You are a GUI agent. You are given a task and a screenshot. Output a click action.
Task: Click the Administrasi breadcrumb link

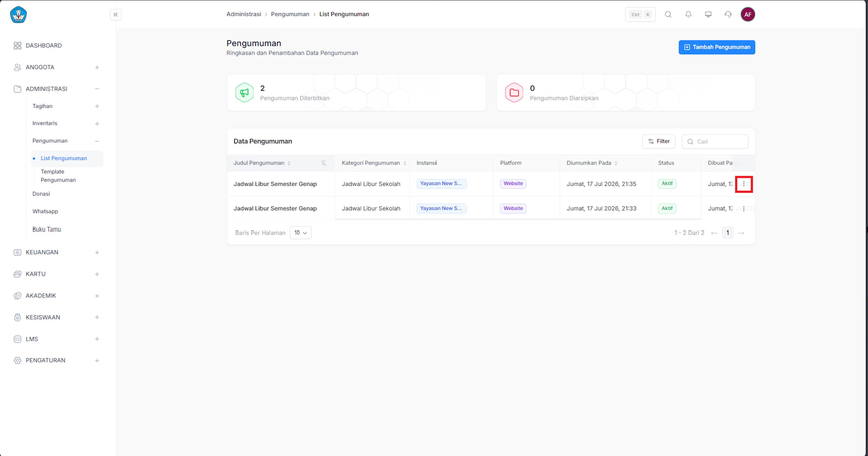point(244,14)
